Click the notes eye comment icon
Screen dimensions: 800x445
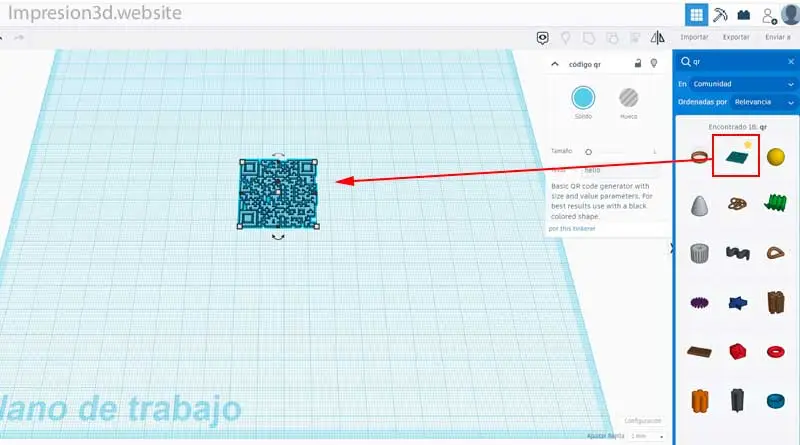pos(542,38)
